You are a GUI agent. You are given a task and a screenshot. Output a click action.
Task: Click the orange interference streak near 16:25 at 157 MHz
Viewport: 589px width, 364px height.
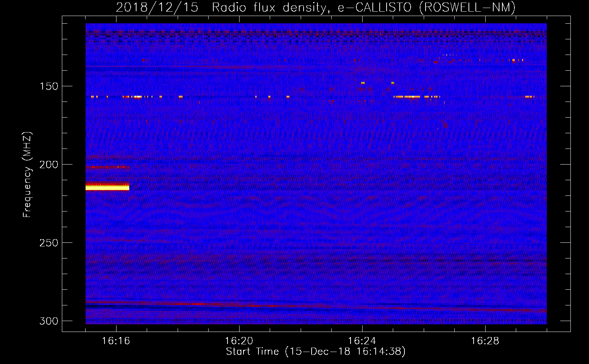[407, 97]
